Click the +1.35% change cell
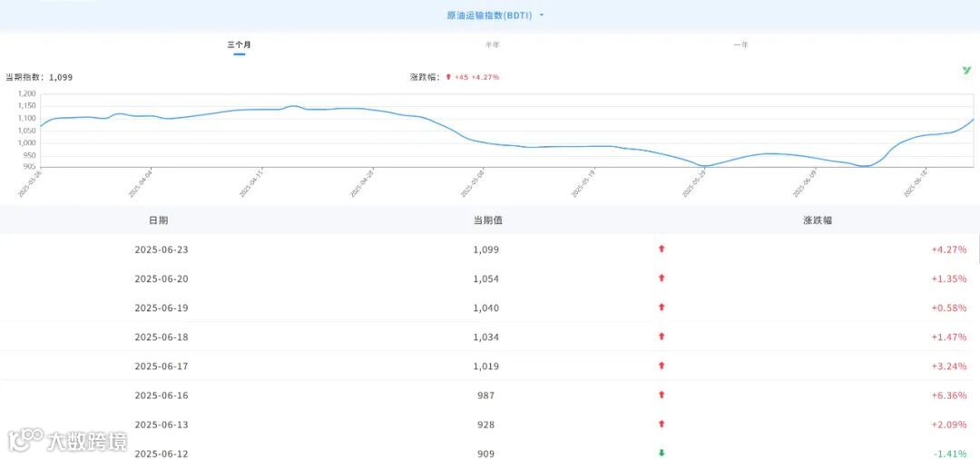The height and width of the screenshot is (459, 980). pyautogui.click(x=949, y=278)
